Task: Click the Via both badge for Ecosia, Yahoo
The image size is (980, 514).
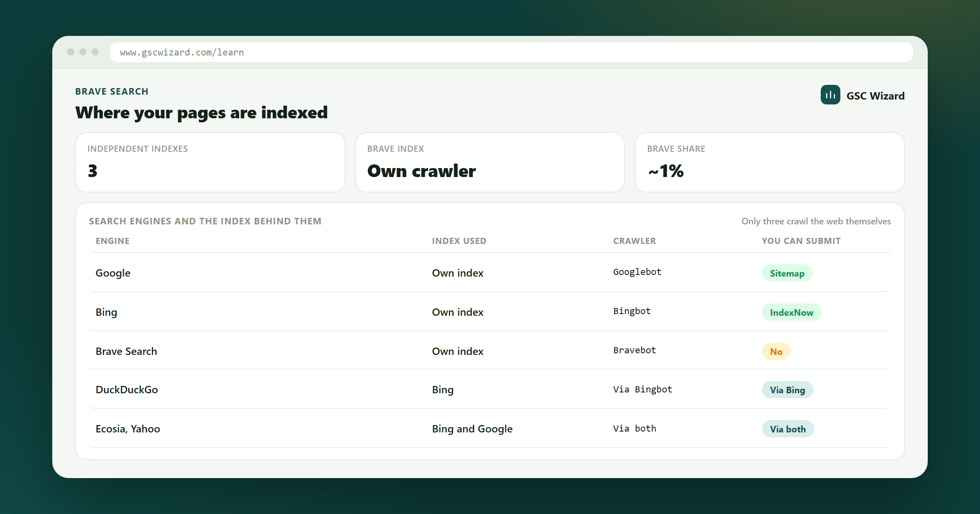Action: 788,429
